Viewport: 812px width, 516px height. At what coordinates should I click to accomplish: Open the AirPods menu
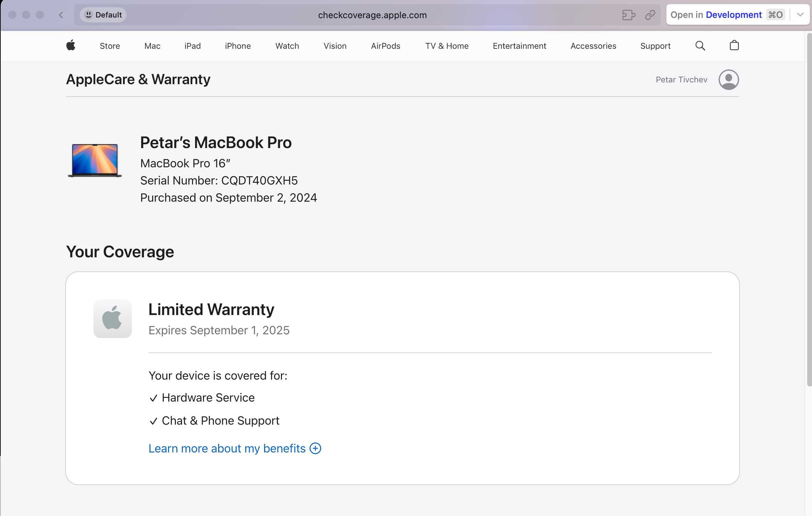pyautogui.click(x=385, y=46)
